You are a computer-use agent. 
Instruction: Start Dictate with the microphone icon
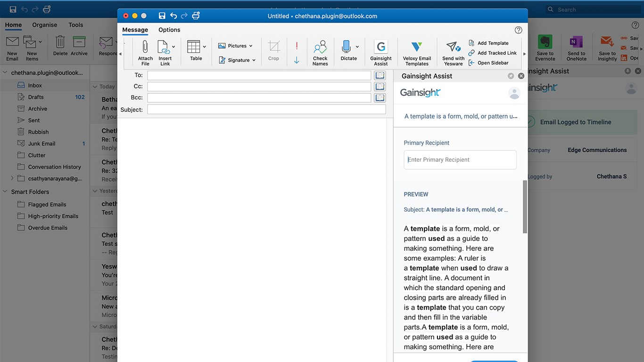(347, 47)
